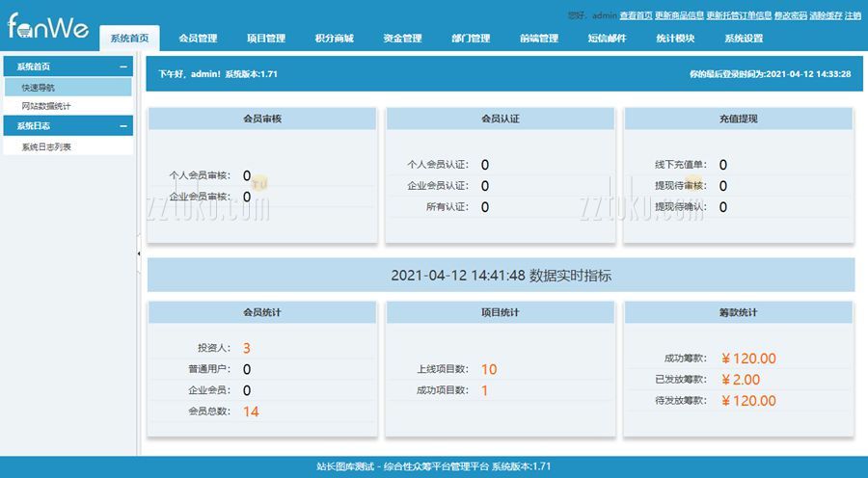Switch to the 前端管理 tab

(538, 39)
